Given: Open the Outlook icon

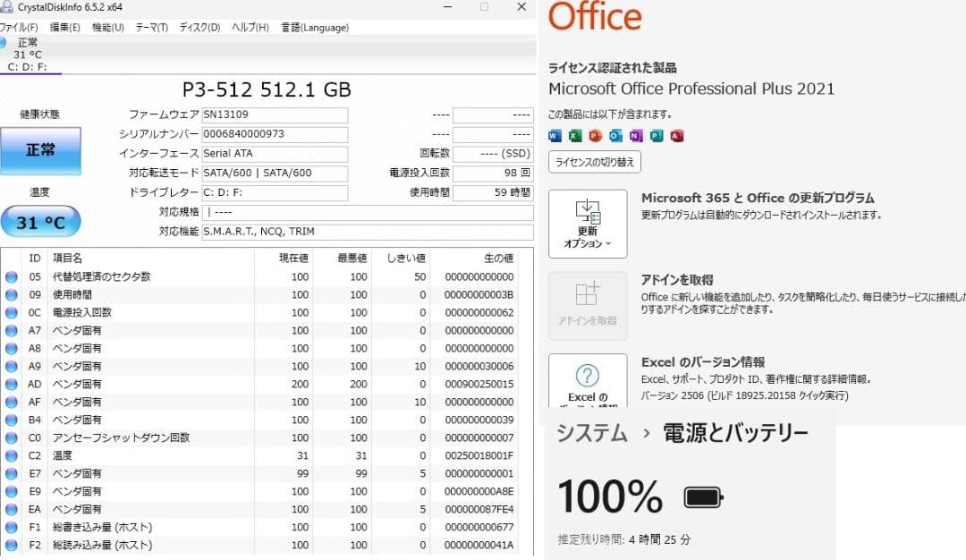Looking at the screenshot, I should coord(615,136).
